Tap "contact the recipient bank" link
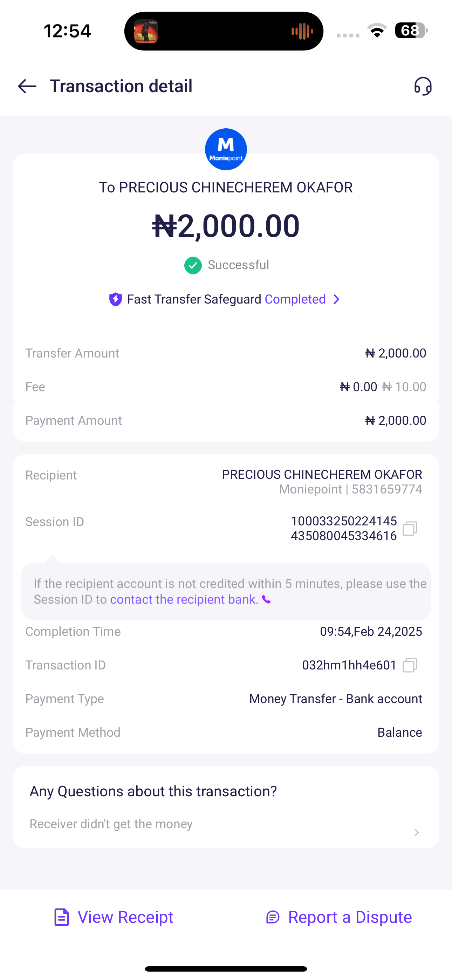 point(184,600)
